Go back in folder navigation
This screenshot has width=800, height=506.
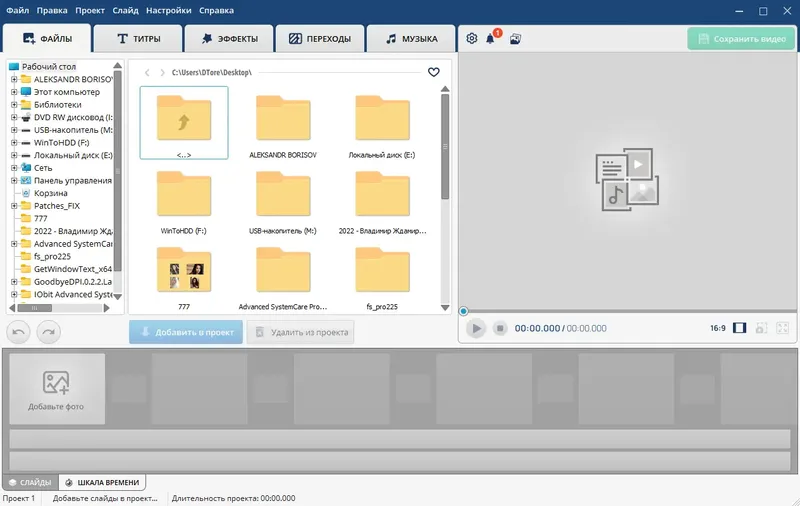coord(147,72)
